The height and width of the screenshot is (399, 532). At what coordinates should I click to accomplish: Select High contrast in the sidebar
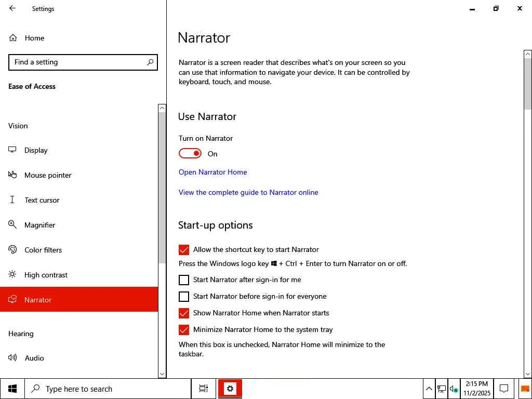79,275
